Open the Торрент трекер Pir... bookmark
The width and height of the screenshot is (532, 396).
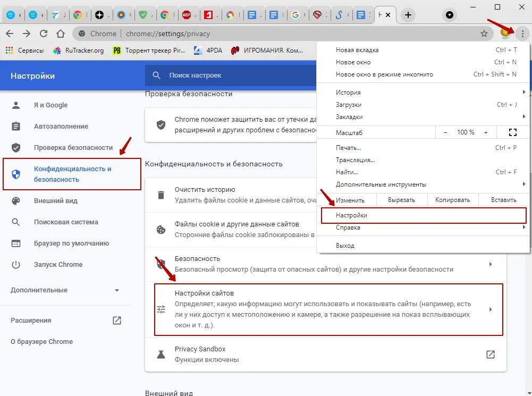pos(149,50)
